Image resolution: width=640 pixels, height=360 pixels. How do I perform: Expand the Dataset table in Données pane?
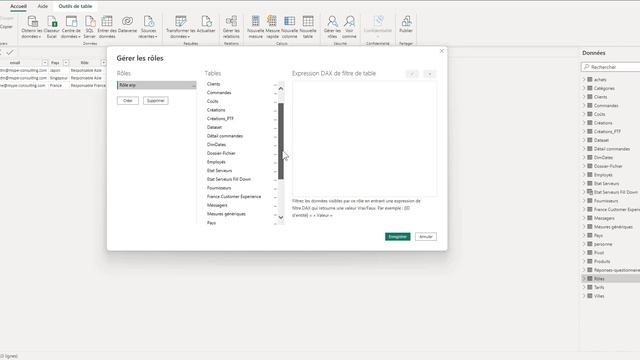(x=584, y=140)
